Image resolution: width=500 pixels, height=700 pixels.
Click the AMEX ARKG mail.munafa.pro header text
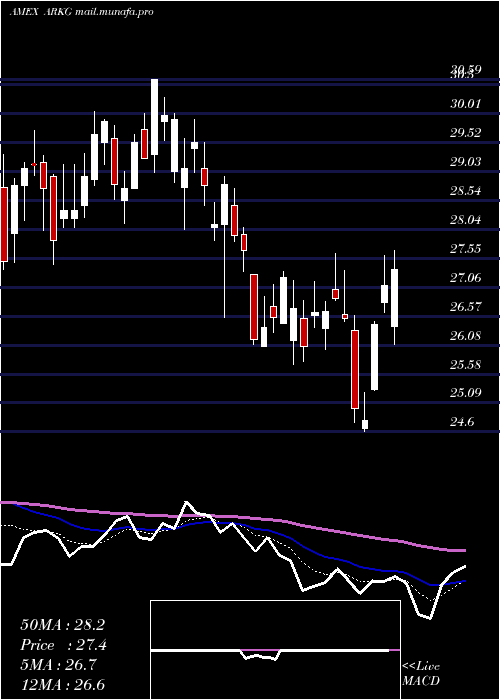coord(81,12)
